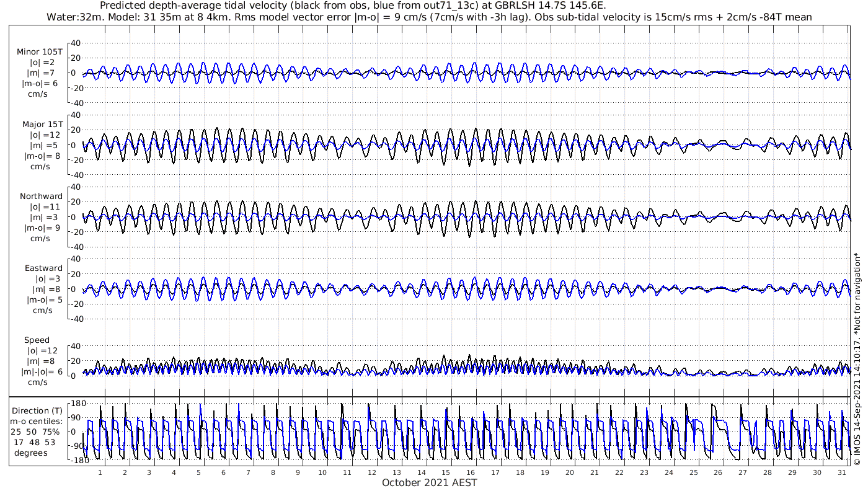
Task: Click the 'm-o centiles:' label
Action: tap(36, 422)
